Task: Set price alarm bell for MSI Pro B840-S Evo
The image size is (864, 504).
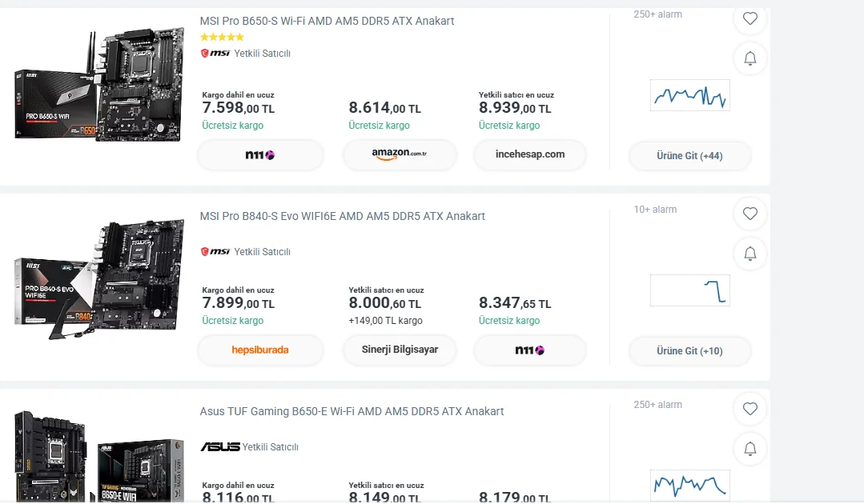Action: pyautogui.click(x=750, y=254)
